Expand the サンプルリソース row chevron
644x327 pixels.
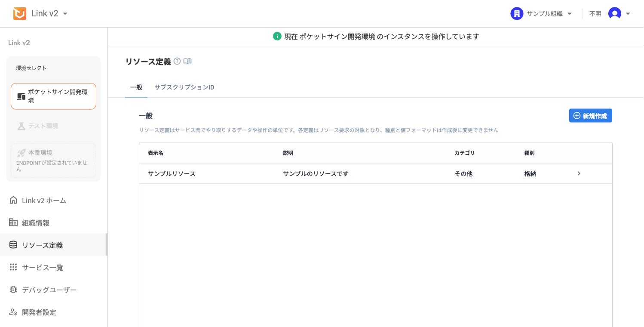(579, 173)
